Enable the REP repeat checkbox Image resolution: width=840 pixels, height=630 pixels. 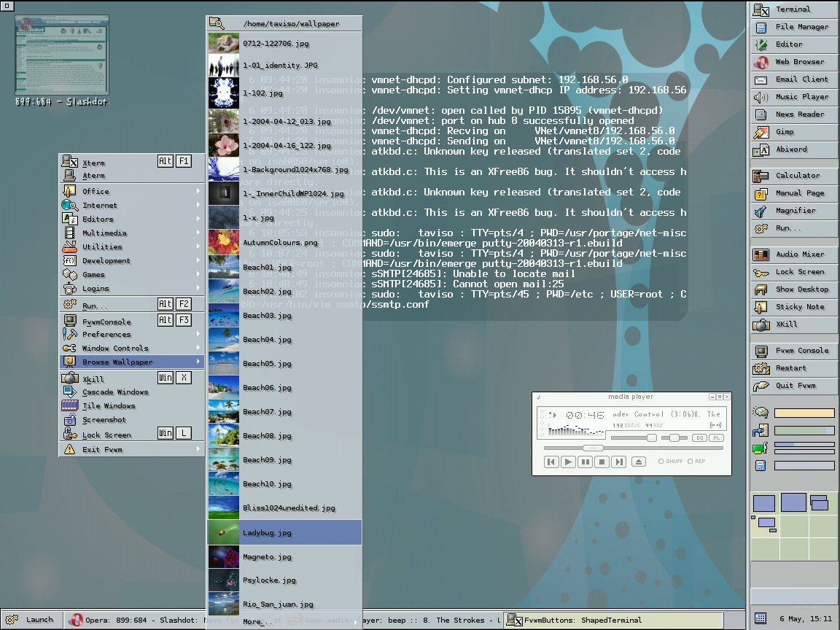691,461
